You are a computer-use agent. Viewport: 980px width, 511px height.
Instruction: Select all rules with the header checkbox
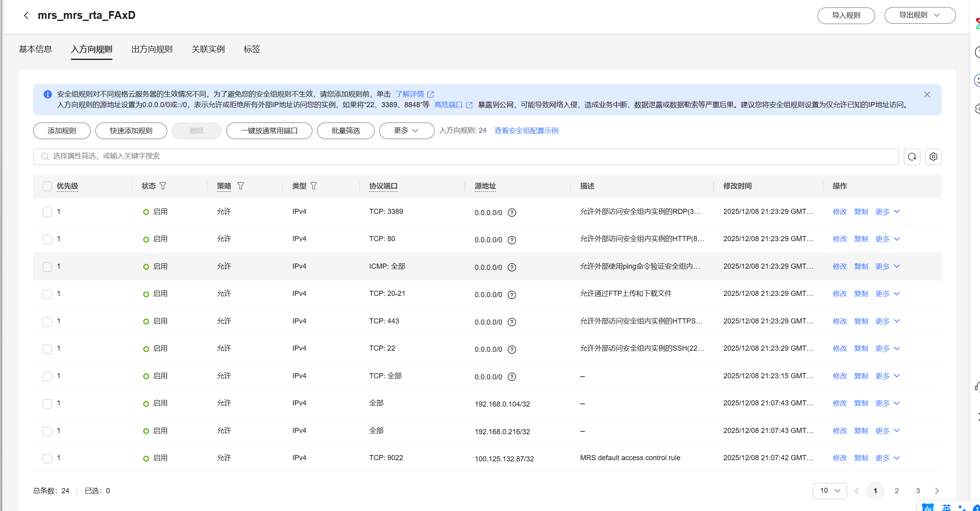click(47, 186)
